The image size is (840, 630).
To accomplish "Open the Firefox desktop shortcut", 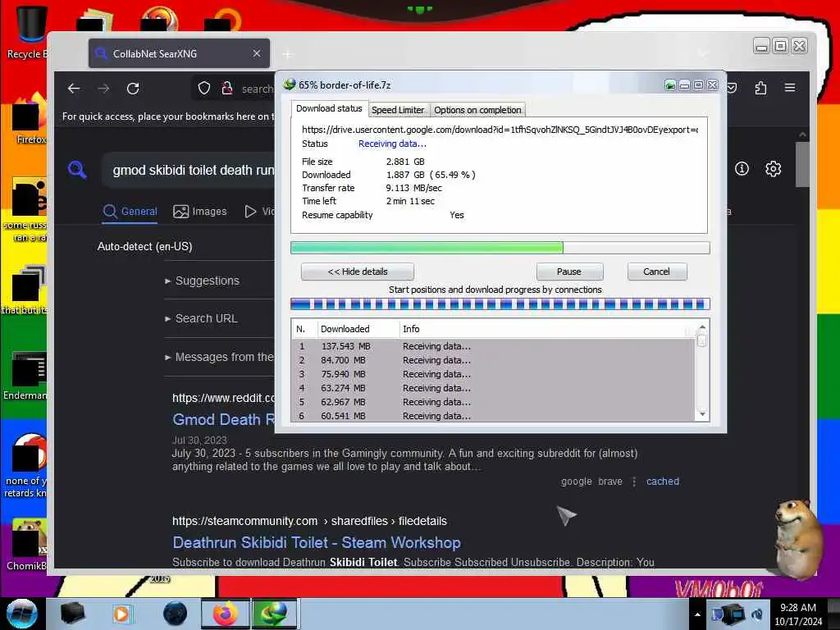I will click(30, 119).
